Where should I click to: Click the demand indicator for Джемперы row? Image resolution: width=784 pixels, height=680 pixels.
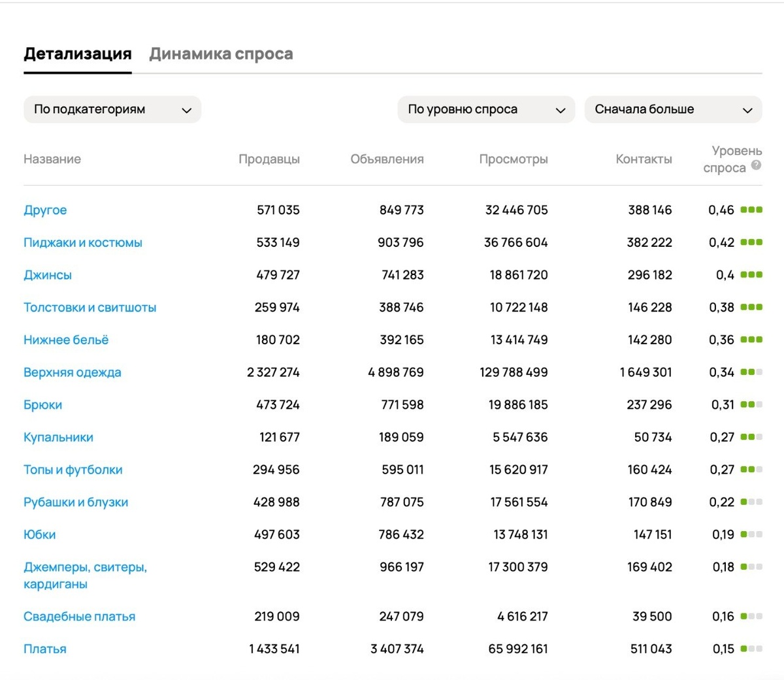tap(751, 567)
